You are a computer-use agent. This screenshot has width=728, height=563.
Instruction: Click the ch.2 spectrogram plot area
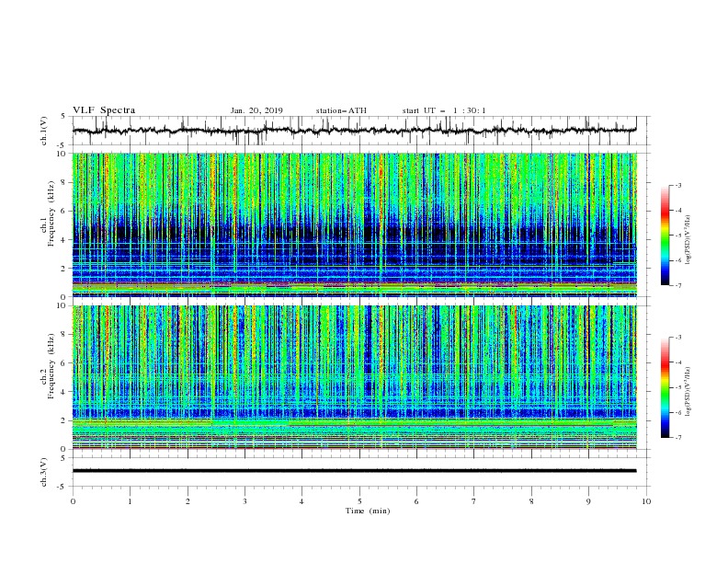coord(355,377)
